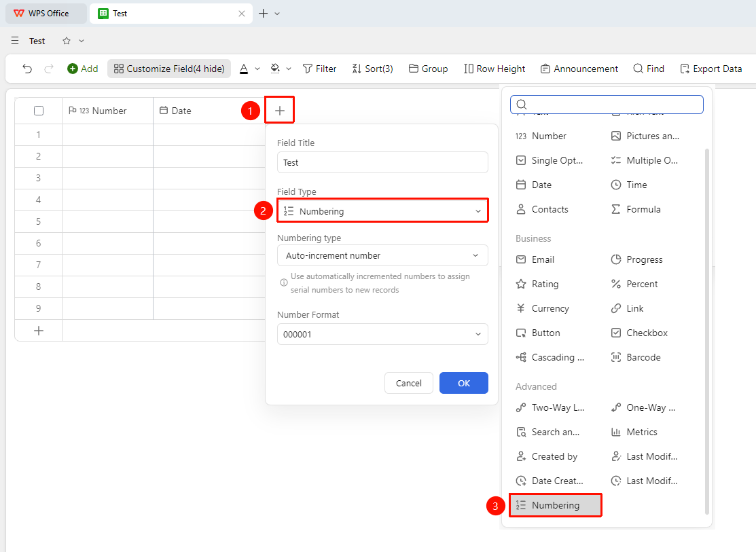
Task: Expand text color dropdown arrow
Action: pyautogui.click(x=257, y=69)
